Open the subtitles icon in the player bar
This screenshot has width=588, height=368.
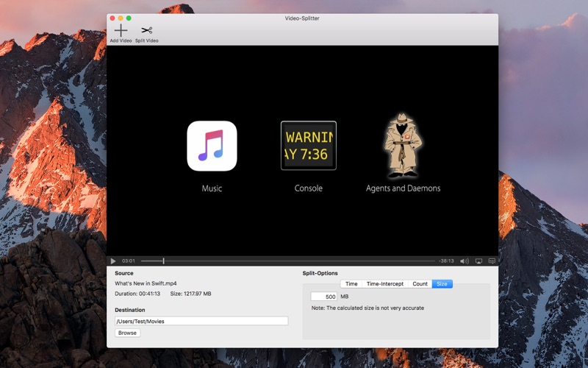pos(492,261)
